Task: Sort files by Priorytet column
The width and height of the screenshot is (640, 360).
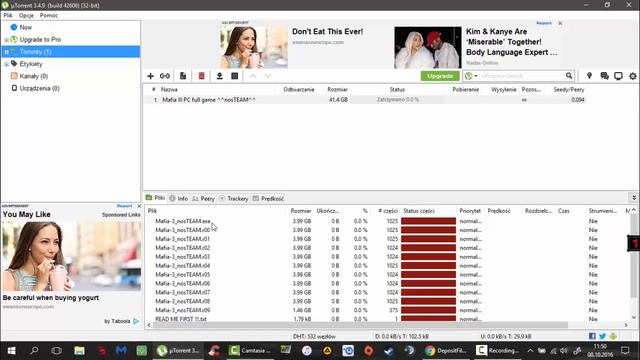Action: (470, 211)
